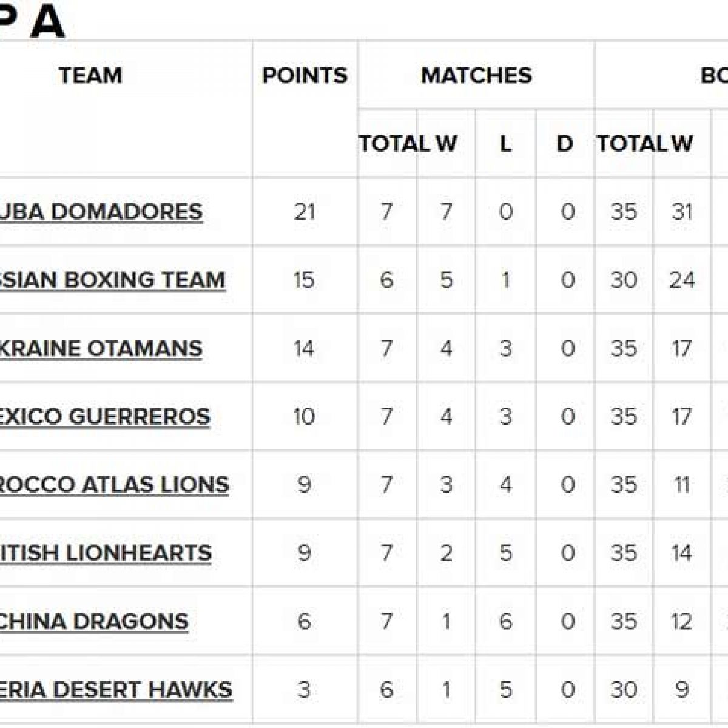Click Russian Boxing Team's 15 points cell

[x=305, y=280]
